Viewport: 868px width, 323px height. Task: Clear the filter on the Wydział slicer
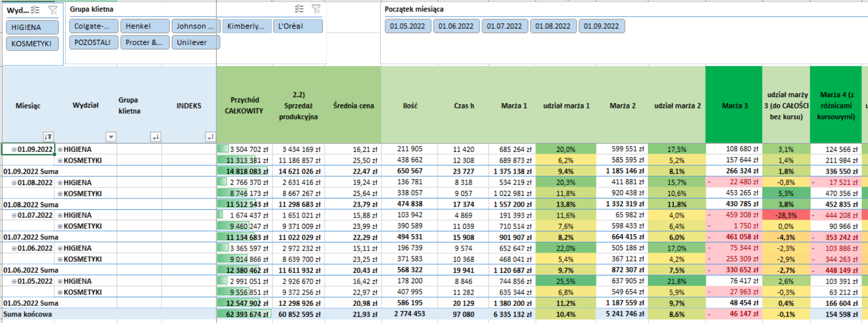point(52,10)
